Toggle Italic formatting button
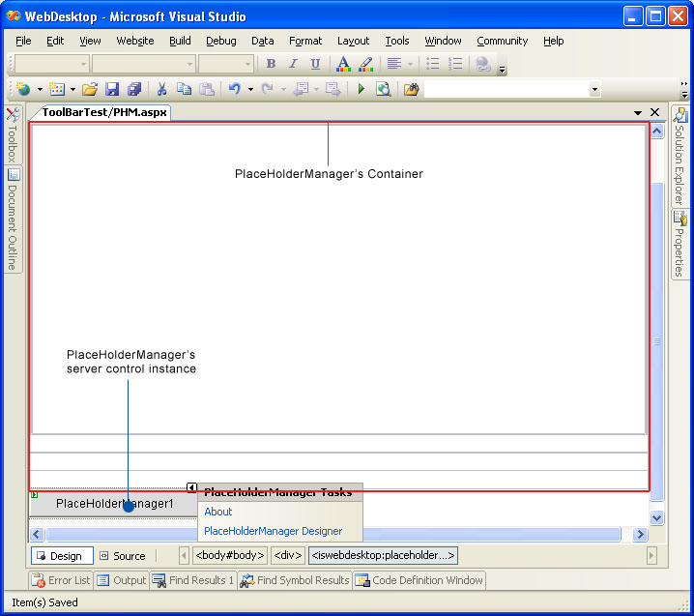The height and width of the screenshot is (616, 694). (x=293, y=64)
